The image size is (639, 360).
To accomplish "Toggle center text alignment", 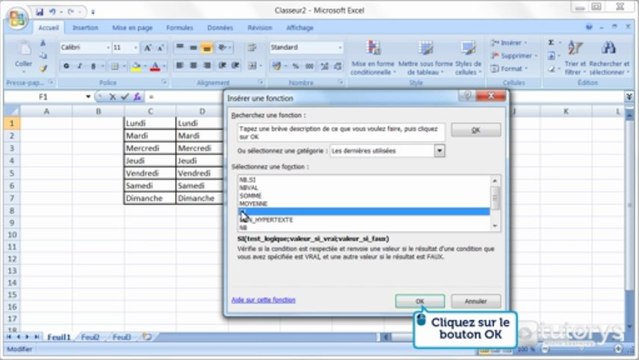I will click(194, 65).
